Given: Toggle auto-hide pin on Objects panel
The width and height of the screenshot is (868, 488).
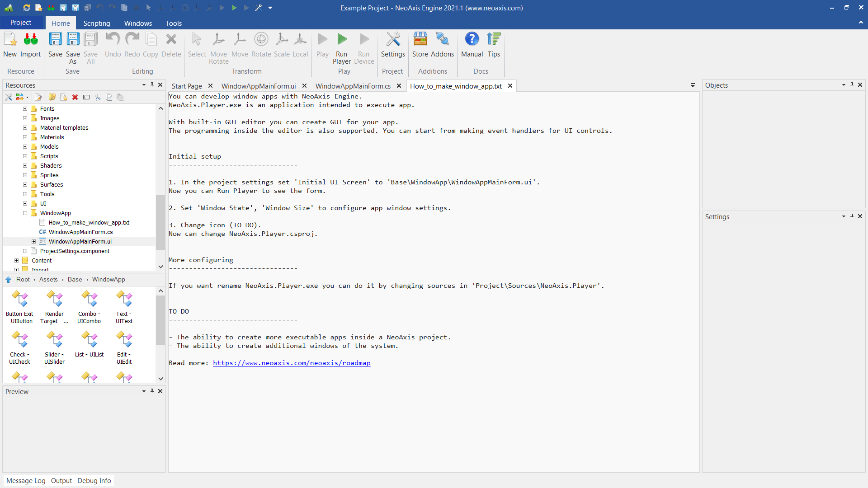Looking at the screenshot, I should point(852,84).
